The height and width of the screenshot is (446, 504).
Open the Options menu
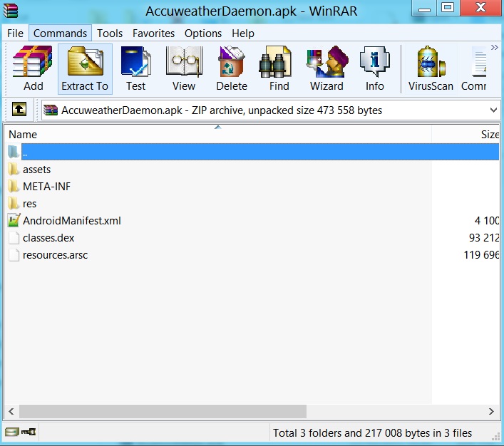click(x=203, y=33)
